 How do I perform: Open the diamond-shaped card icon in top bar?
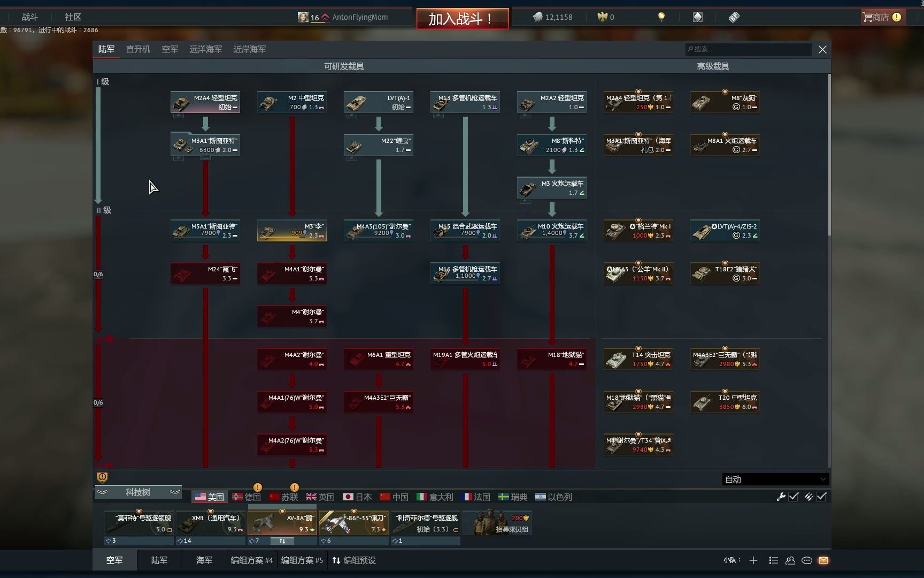(698, 17)
